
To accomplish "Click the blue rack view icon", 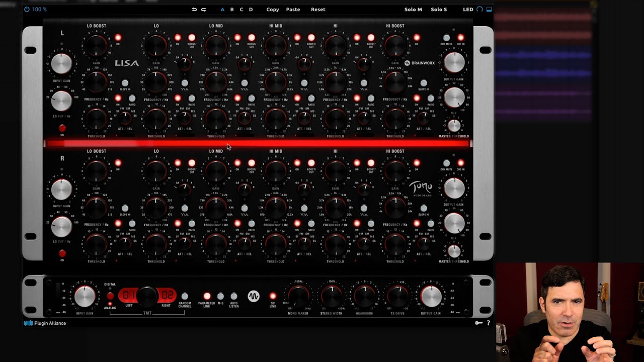I will point(489,10).
